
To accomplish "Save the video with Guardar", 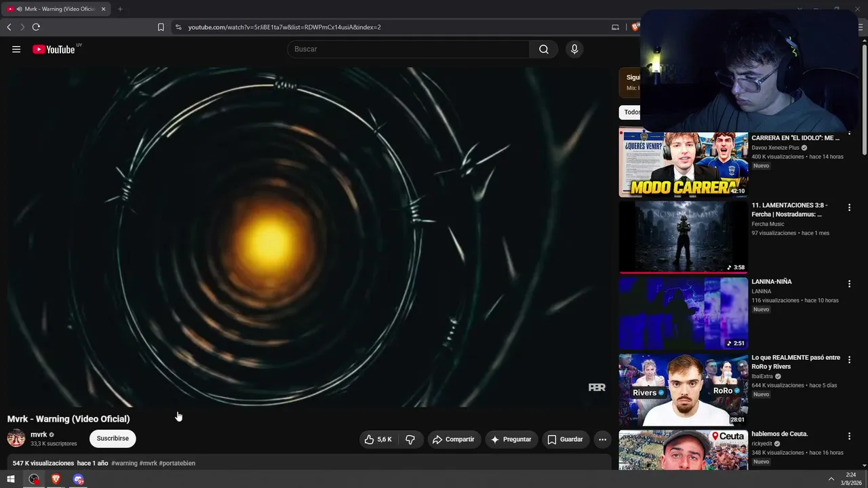I will tap(566, 439).
